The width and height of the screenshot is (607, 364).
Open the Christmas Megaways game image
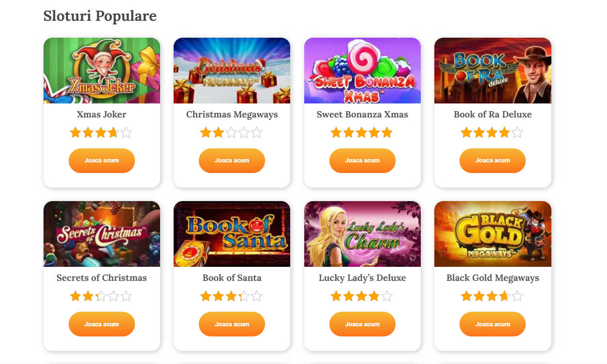click(232, 71)
